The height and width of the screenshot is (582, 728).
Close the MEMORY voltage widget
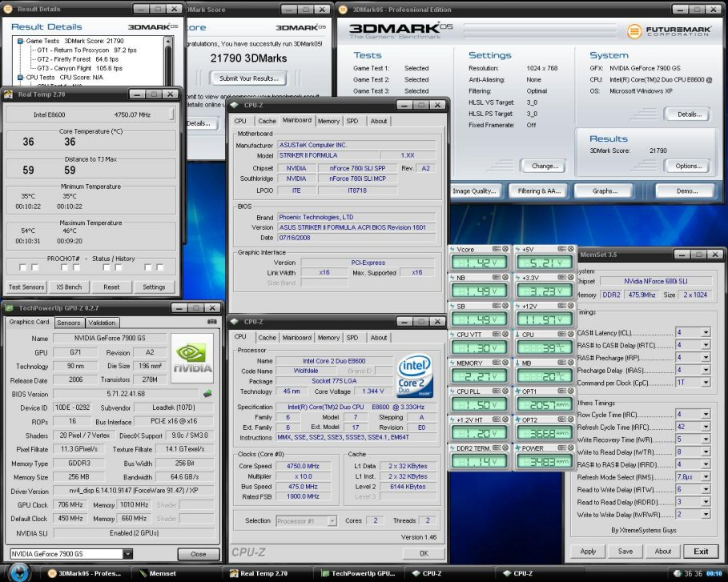tap(505, 363)
